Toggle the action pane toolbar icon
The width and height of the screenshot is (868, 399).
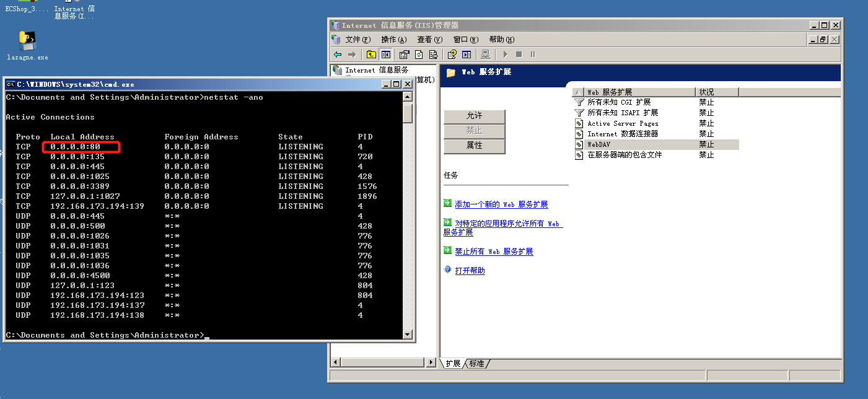pyautogui.click(x=467, y=55)
